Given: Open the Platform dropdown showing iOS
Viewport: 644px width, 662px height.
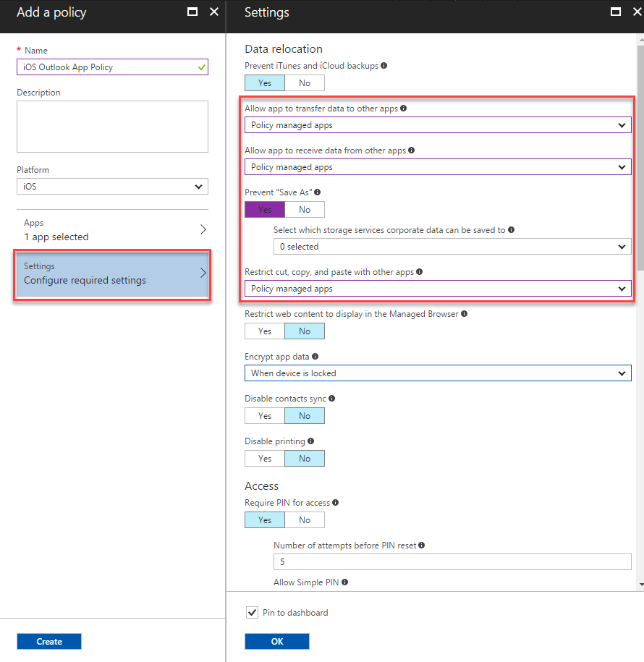Looking at the screenshot, I should (112, 186).
